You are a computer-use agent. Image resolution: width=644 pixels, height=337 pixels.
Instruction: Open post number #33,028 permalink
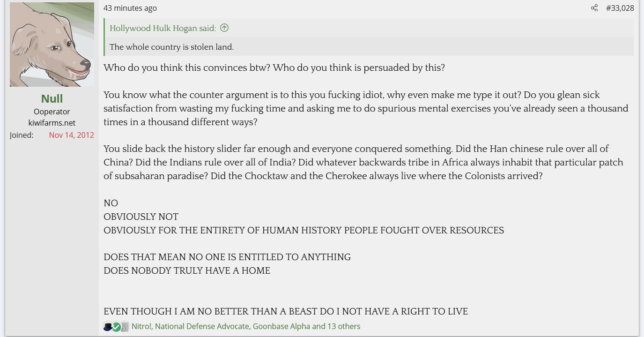point(620,8)
